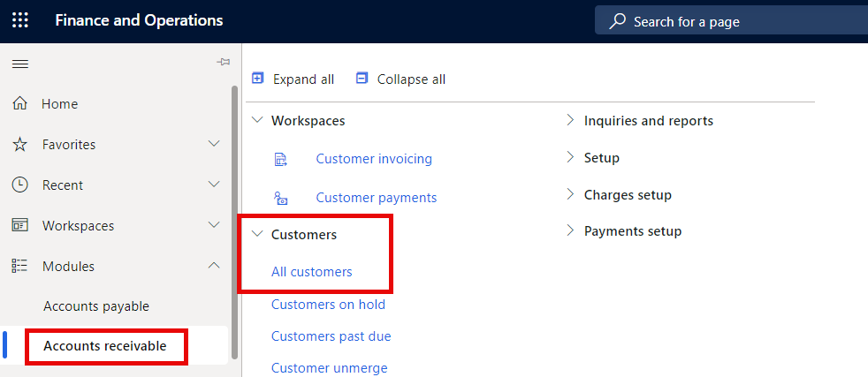This screenshot has height=377, width=868.
Task: Open Customer payments workspace link
Action: [376, 198]
